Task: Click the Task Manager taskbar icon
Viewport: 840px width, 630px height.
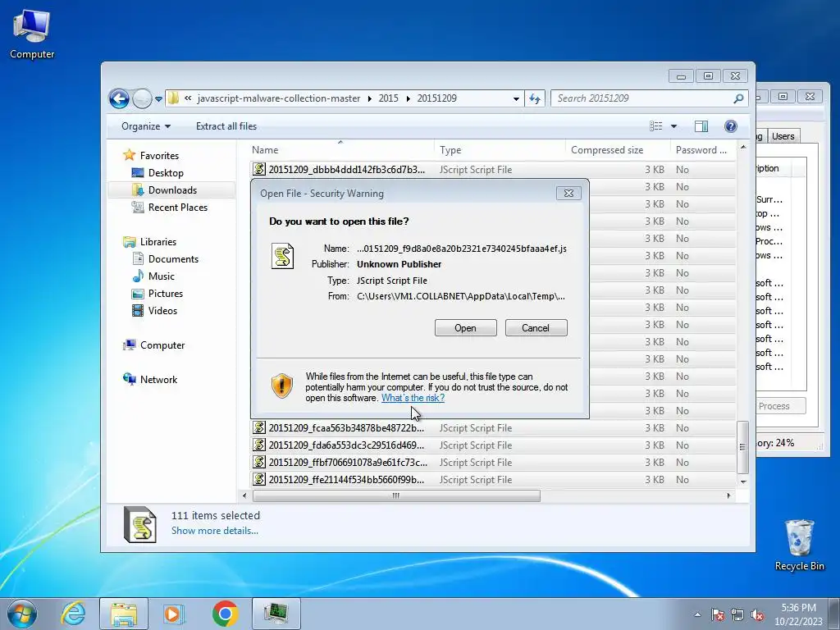Action: (x=276, y=614)
